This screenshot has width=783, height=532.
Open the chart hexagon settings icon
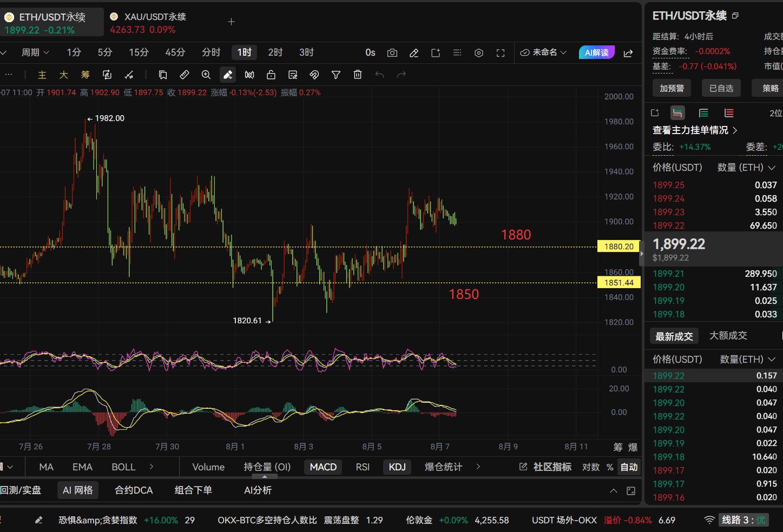coord(479,53)
